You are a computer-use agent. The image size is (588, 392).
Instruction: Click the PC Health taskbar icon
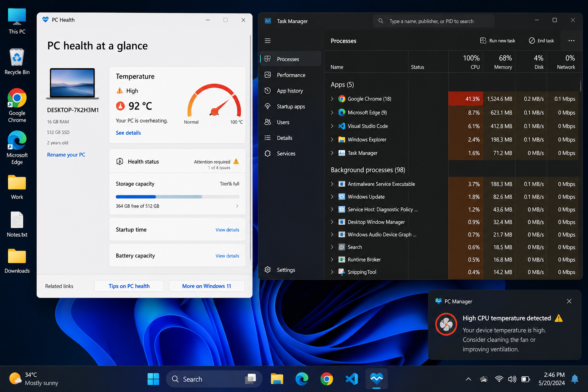(377, 379)
